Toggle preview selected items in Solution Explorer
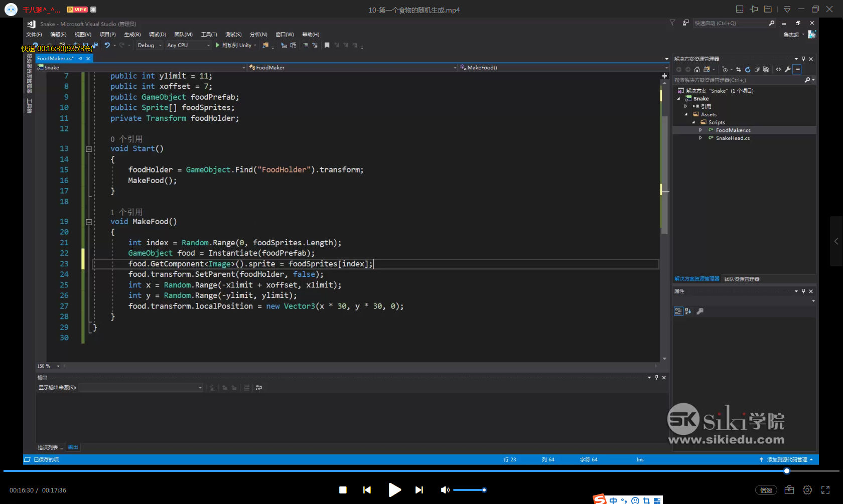The width and height of the screenshot is (843, 504). [x=797, y=70]
